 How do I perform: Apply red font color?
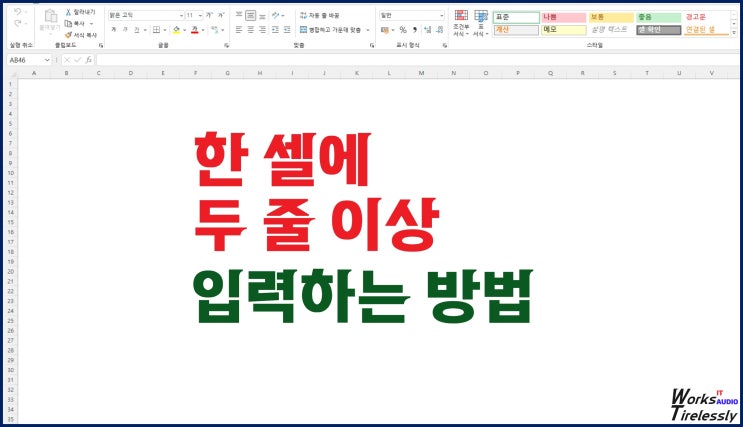click(195, 30)
